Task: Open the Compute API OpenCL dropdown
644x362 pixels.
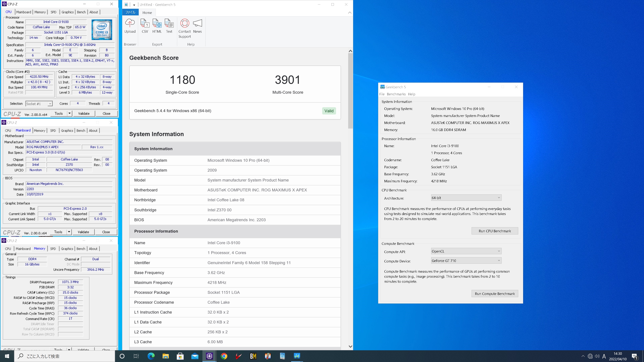Action: point(466,251)
